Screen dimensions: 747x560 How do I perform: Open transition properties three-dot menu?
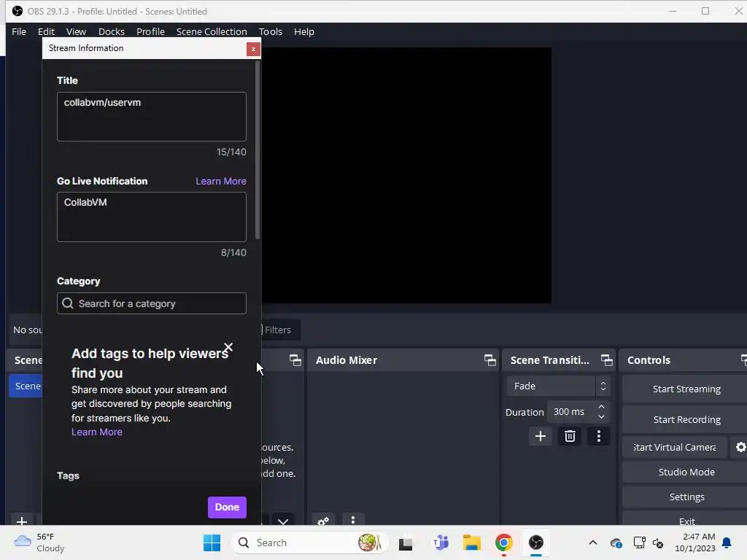(x=599, y=436)
